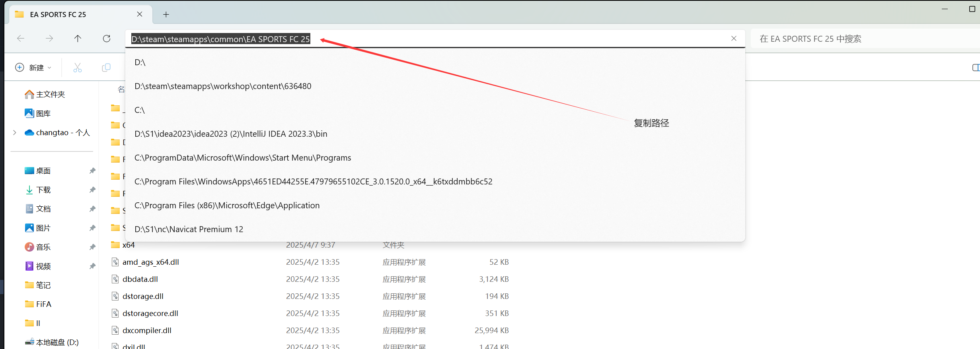
Task: Choose D:\ from address suggestions
Action: tap(435, 62)
